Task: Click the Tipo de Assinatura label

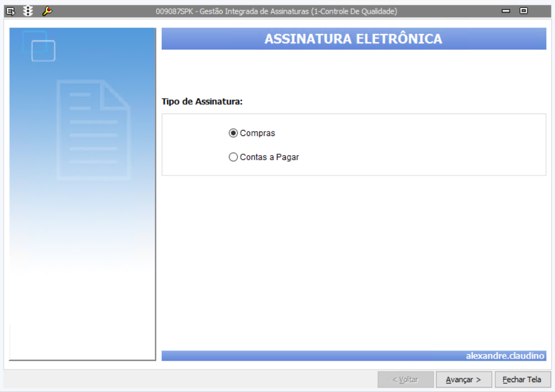Action: point(202,101)
